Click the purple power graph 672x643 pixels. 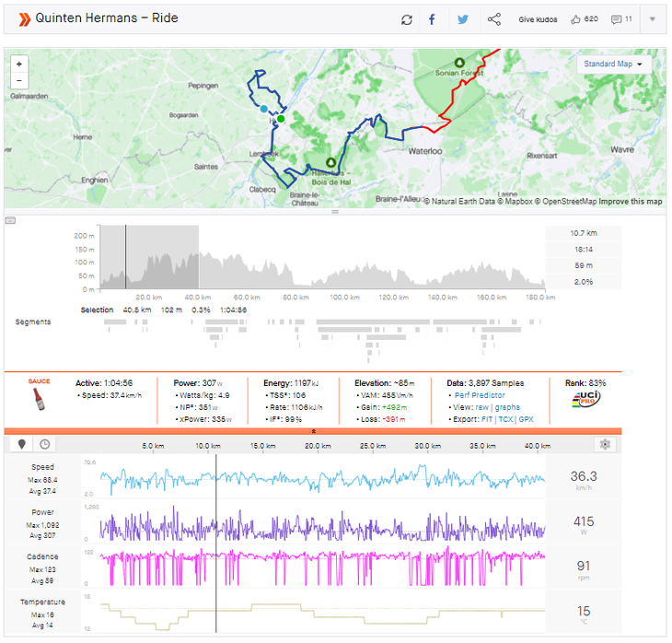pyautogui.click(x=322, y=525)
